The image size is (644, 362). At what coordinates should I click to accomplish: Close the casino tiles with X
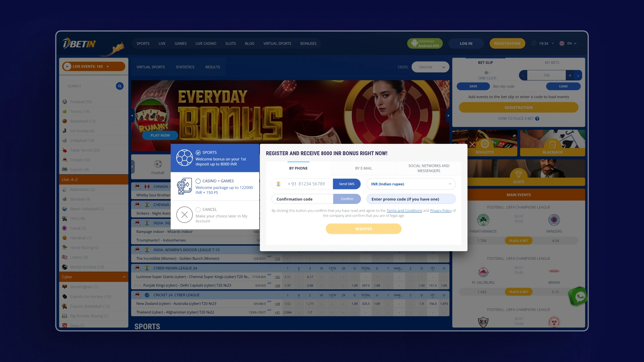pyautogui.click(x=472, y=144)
